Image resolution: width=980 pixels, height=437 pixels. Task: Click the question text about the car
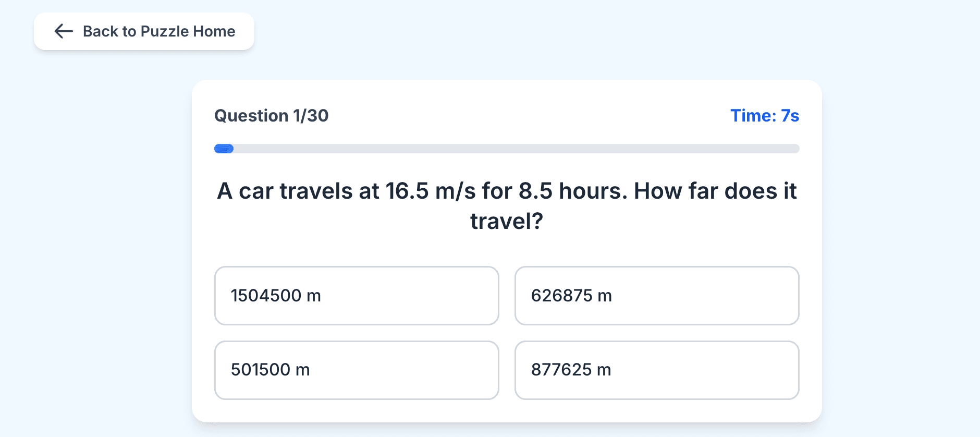[x=507, y=205]
